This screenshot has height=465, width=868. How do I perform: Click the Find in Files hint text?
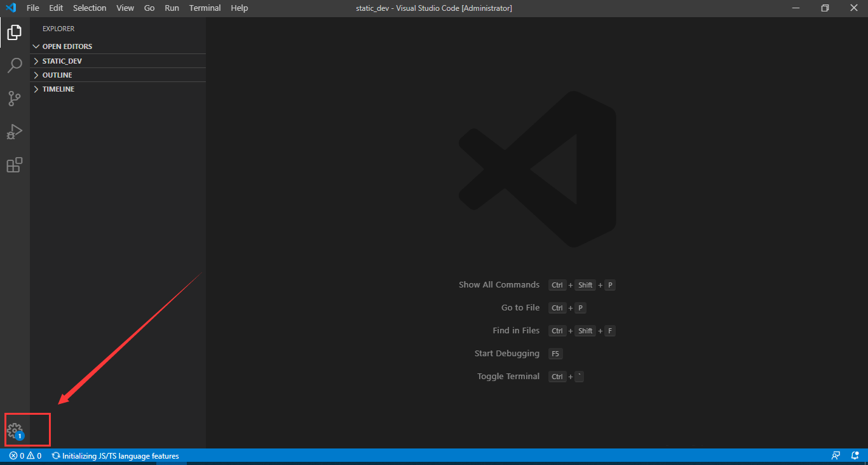coord(516,331)
